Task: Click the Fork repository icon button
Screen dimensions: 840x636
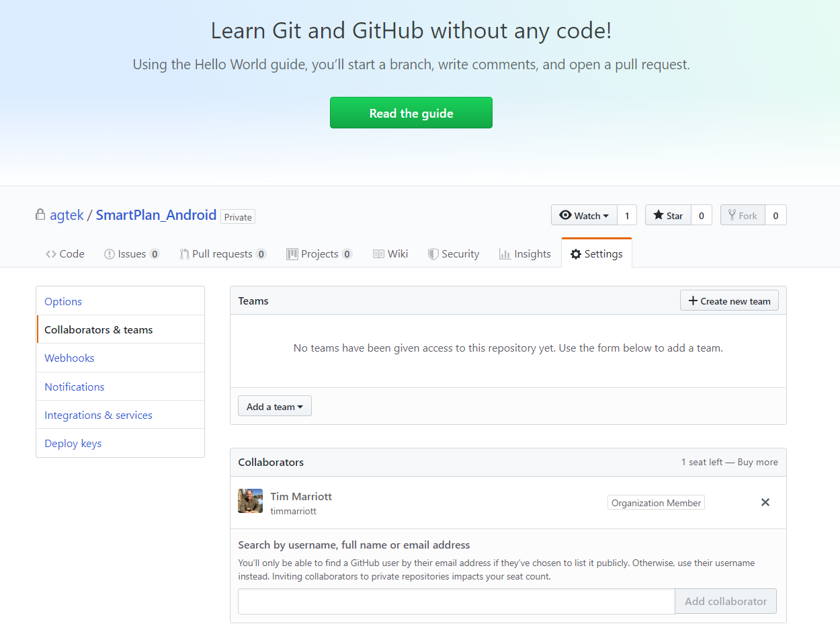Action: click(x=743, y=215)
